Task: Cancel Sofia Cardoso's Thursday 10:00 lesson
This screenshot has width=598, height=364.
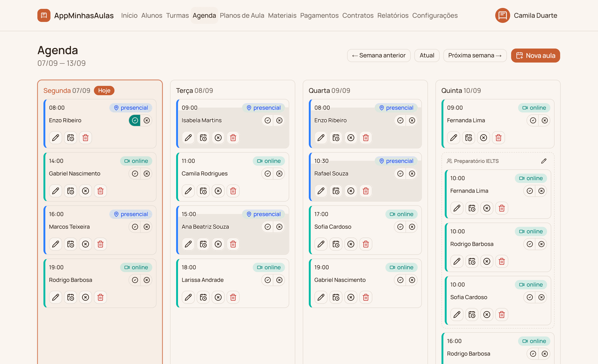Action: [x=487, y=315]
